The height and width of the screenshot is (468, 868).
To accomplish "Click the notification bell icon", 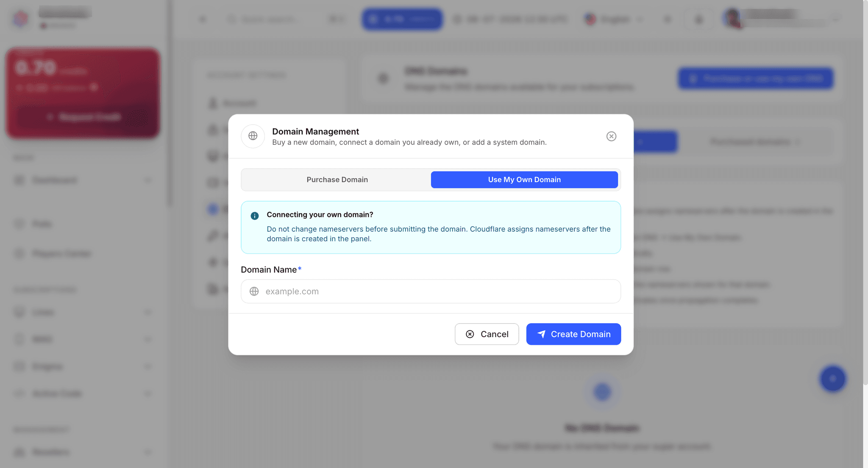I will 699,19.
